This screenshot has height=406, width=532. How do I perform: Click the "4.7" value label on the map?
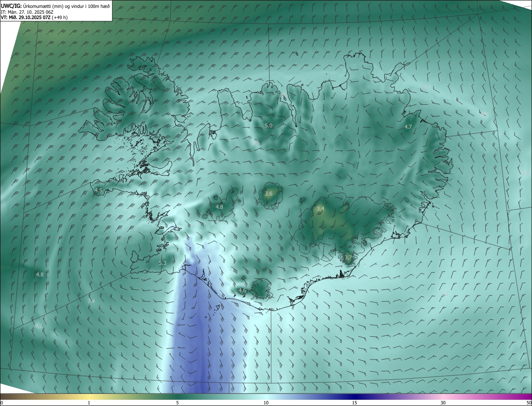[x=408, y=127]
